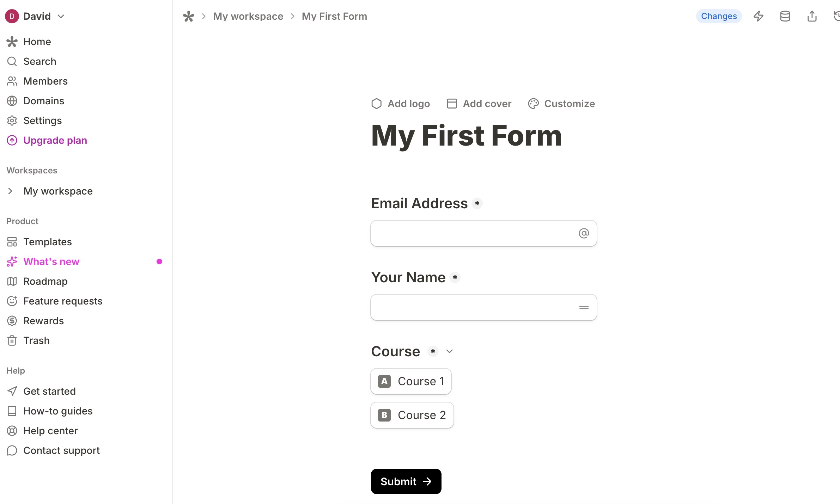Select the Course 2 option

(412, 415)
